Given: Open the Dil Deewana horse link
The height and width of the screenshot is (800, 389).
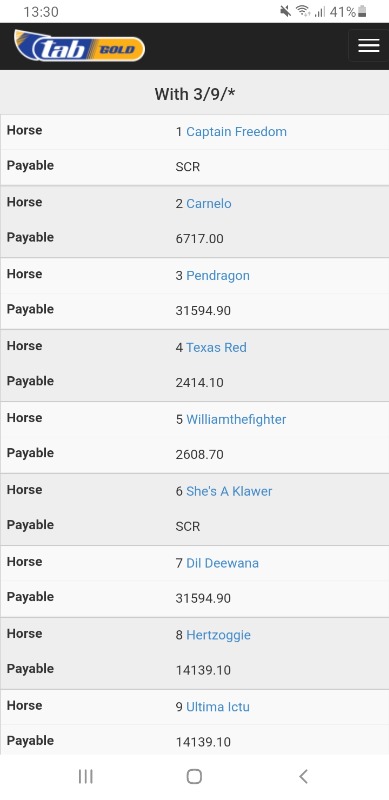Looking at the screenshot, I should tap(223, 563).
